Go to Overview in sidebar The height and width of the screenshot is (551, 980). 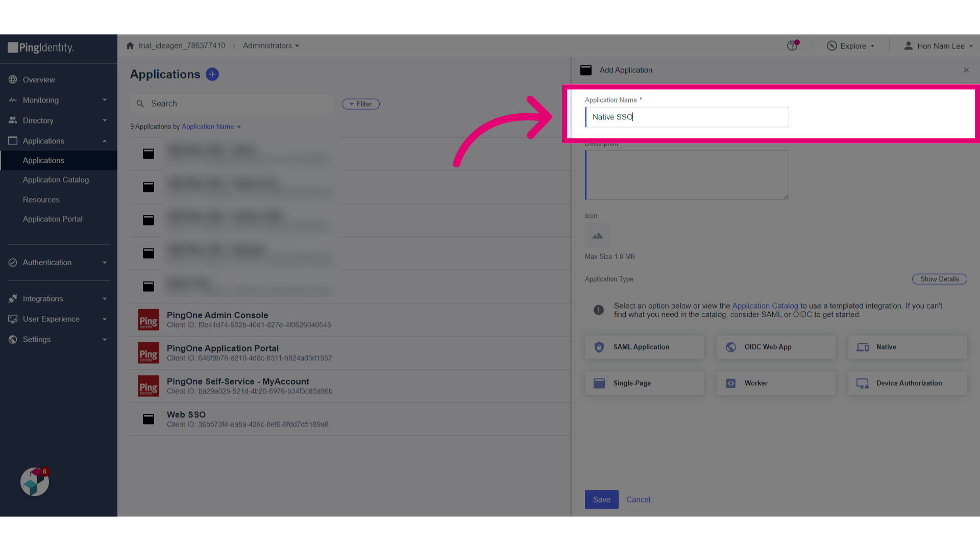pos(39,80)
